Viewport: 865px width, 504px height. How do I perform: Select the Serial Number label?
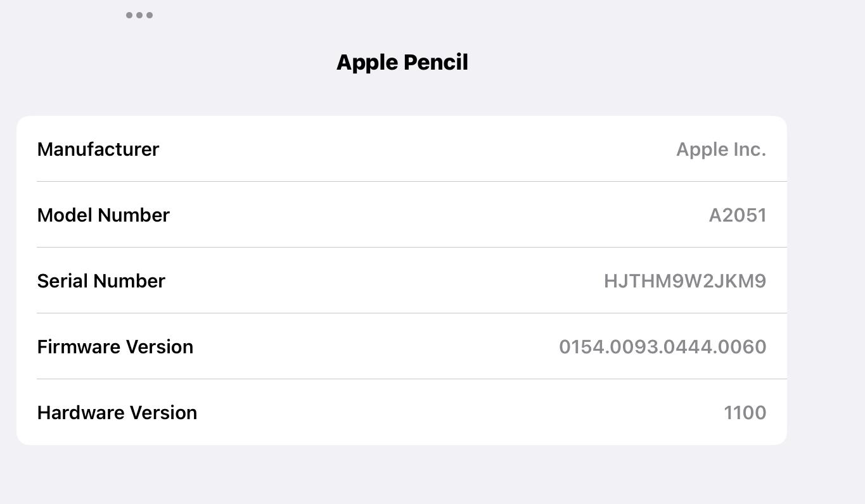[x=101, y=281]
